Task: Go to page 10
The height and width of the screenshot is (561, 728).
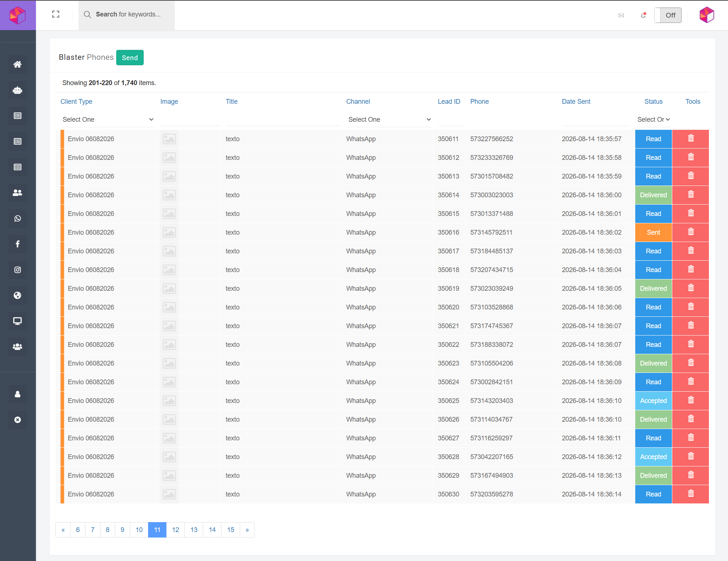Action: 139,530
